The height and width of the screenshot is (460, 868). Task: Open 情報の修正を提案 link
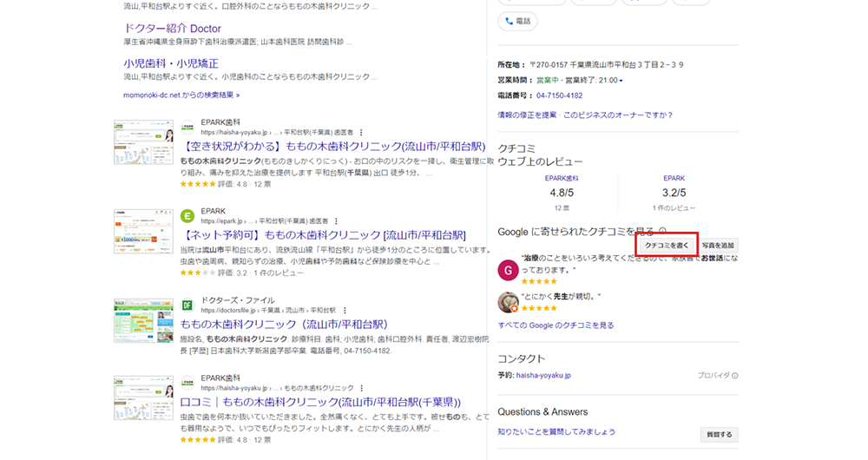[x=527, y=115]
